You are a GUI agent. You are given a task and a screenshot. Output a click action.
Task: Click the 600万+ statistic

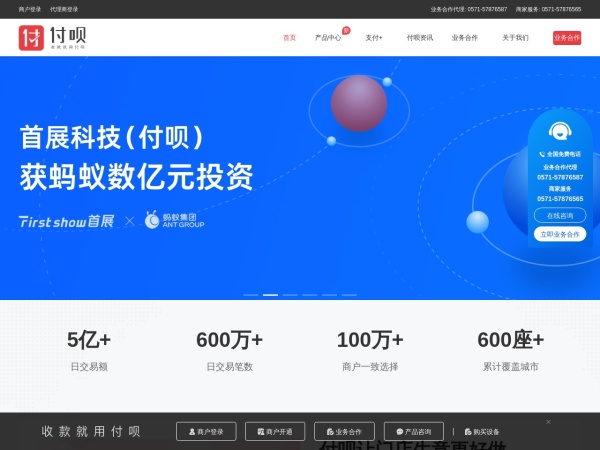230,340
